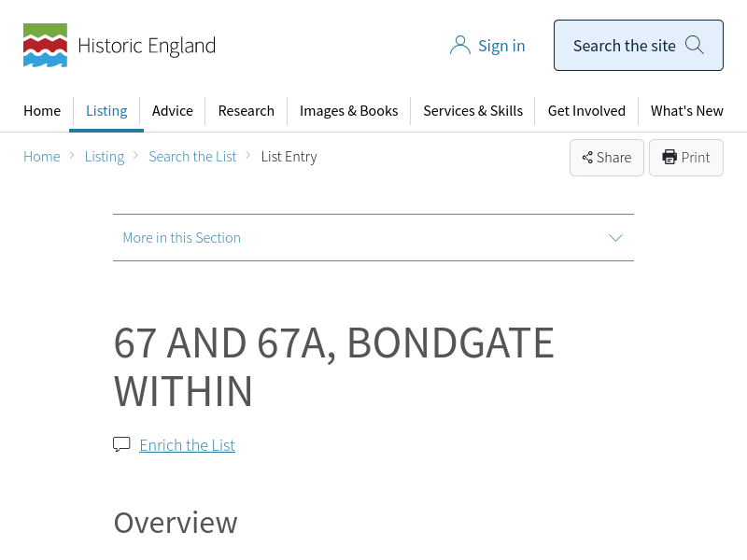Open the Get Involved section

(x=586, y=110)
